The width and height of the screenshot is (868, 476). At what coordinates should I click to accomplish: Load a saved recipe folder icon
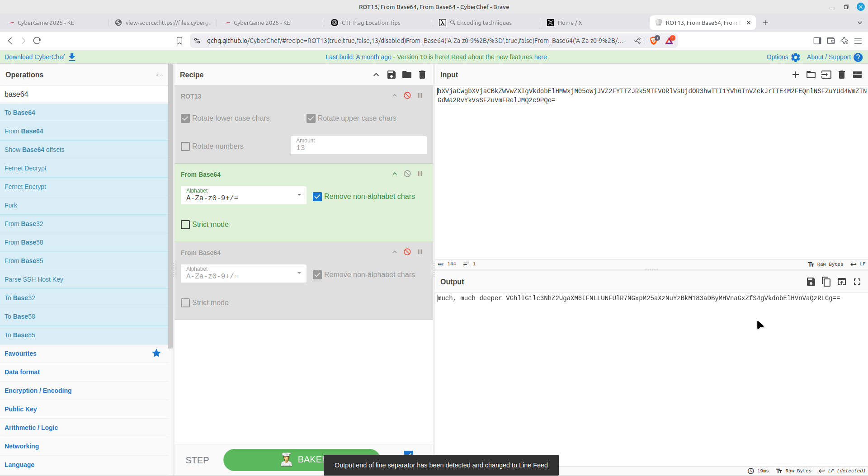406,75
